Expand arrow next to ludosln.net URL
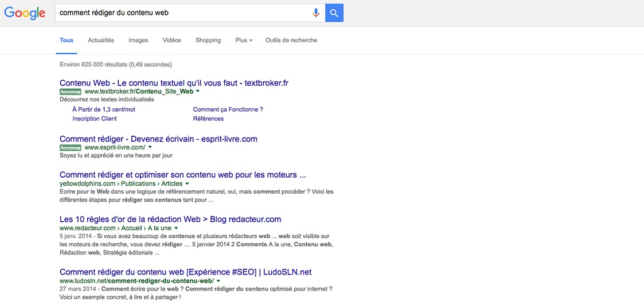 pyautogui.click(x=218, y=281)
